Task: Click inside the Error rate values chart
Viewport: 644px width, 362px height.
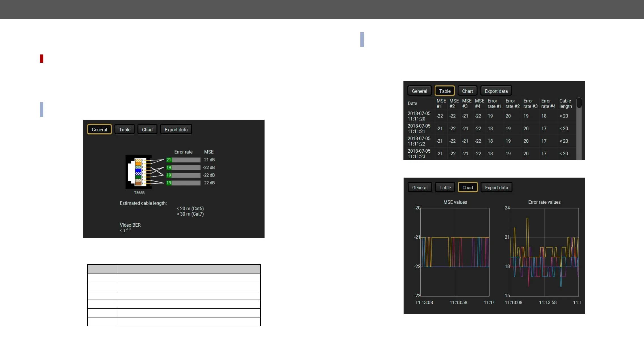Action: 544,252
